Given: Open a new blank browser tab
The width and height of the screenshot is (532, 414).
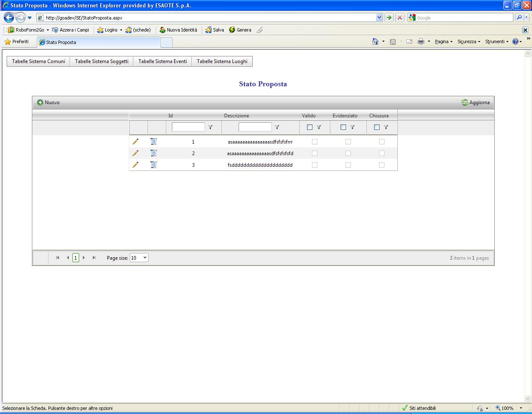Looking at the screenshot, I should pyautogui.click(x=166, y=42).
